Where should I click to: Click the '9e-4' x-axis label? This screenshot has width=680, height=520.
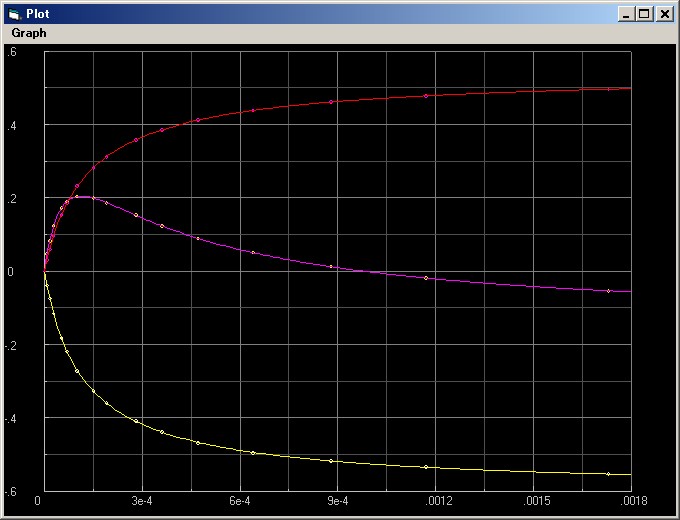pyautogui.click(x=338, y=501)
